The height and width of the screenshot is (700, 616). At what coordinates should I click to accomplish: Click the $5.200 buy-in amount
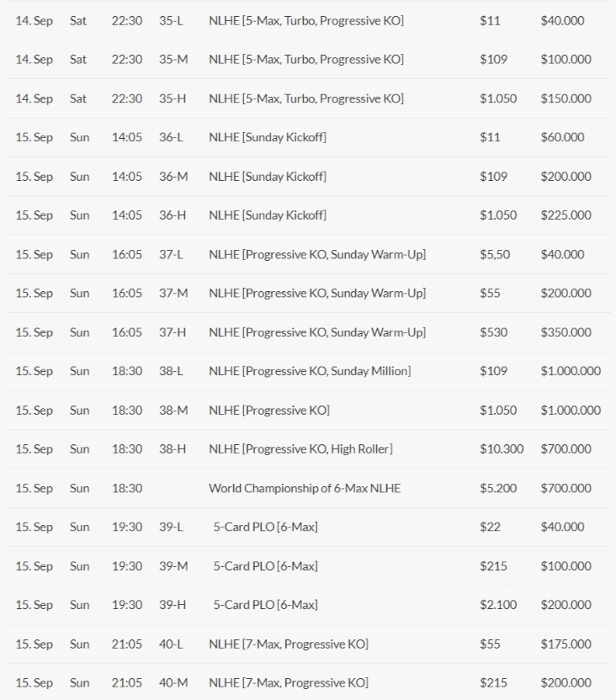point(498,488)
